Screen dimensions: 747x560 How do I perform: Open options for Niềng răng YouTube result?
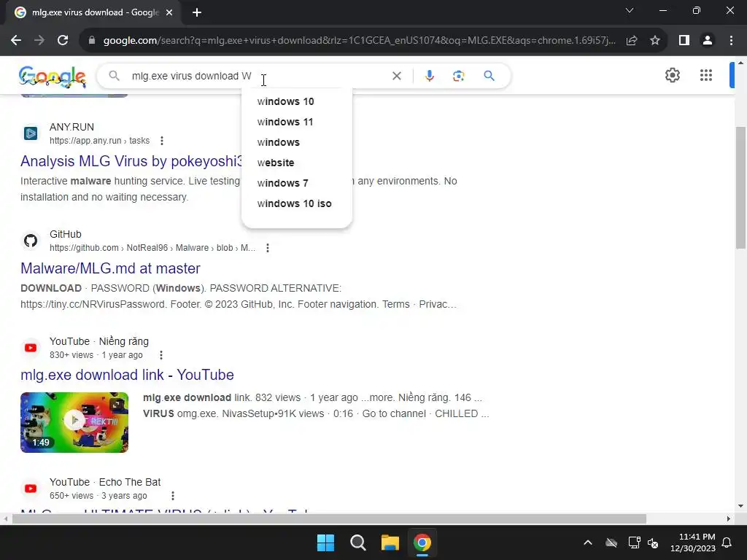tap(161, 355)
